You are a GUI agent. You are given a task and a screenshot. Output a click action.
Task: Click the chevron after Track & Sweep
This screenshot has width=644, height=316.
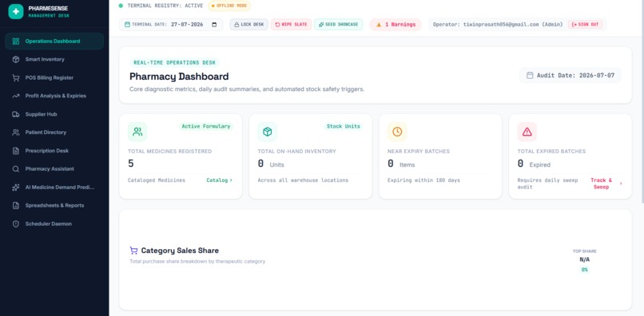621,184
